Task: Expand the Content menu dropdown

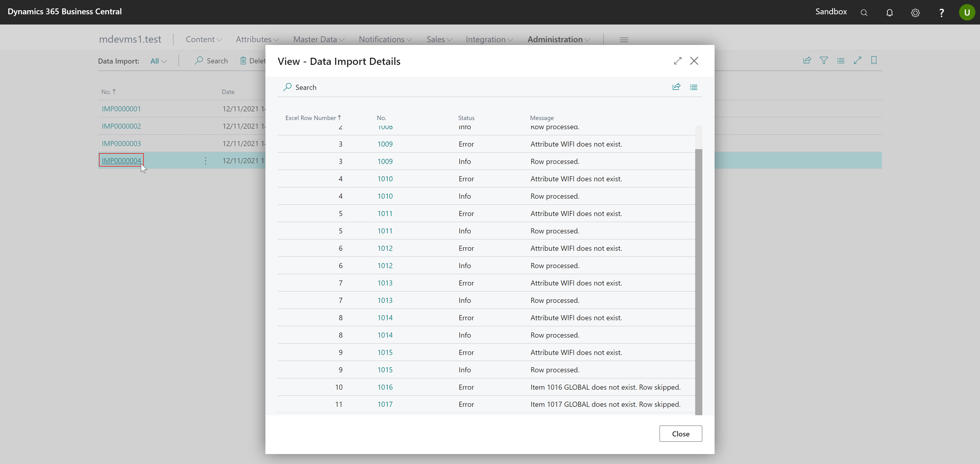Action: [x=204, y=39]
